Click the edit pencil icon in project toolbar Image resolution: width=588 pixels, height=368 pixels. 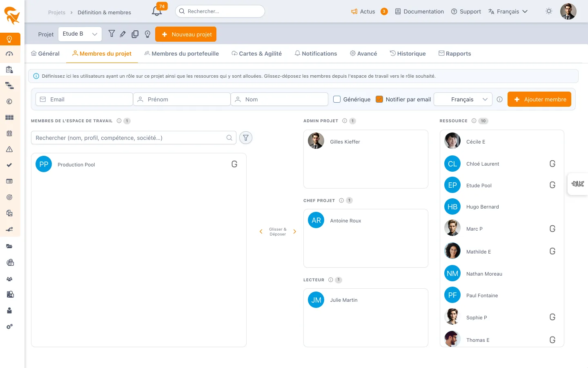click(x=123, y=34)
